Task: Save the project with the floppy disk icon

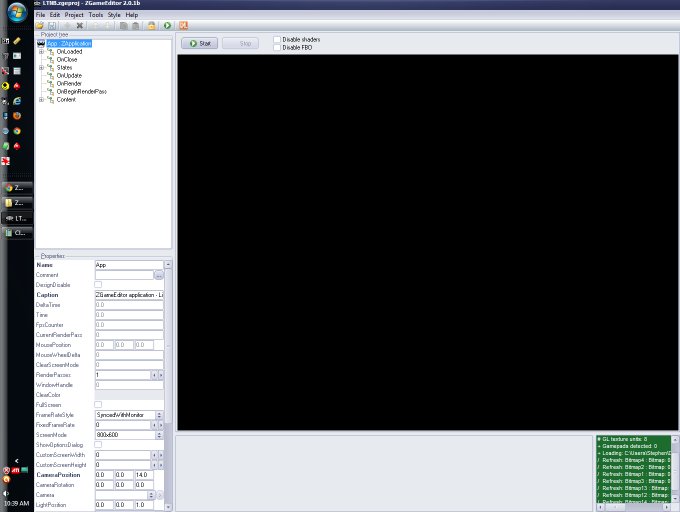Action: click(x=52, y=26)
